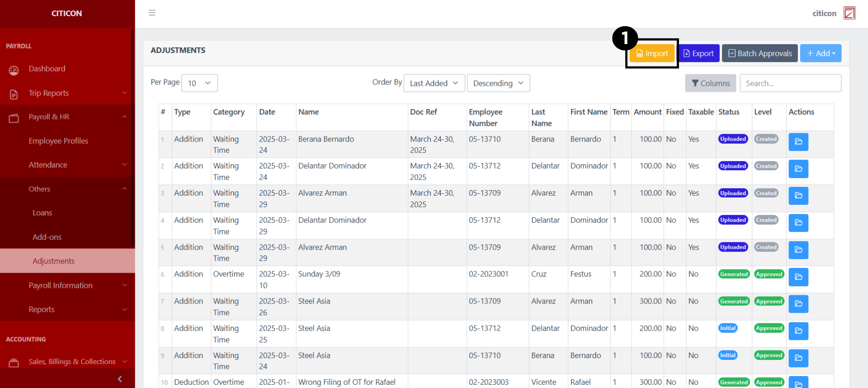Open the Last Added order by dropdown
This screenshot has width=868, height=388.
coord(434,83)
